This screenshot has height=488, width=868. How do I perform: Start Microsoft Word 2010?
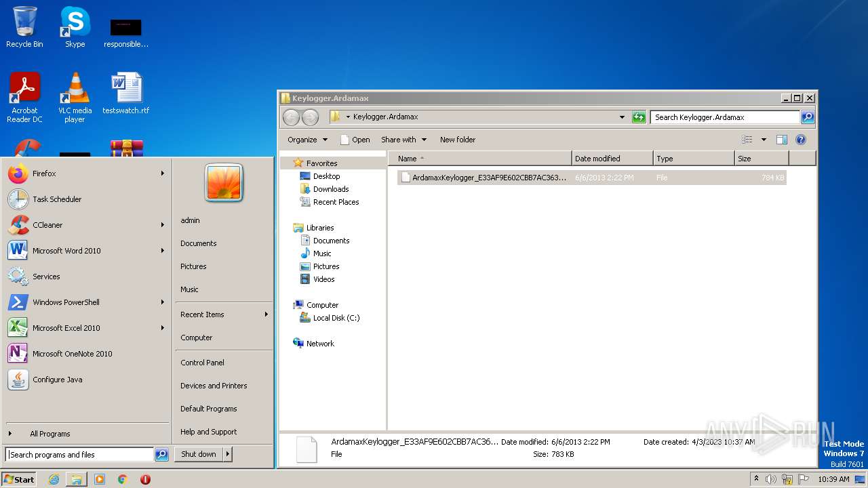[x=85, y=251]
